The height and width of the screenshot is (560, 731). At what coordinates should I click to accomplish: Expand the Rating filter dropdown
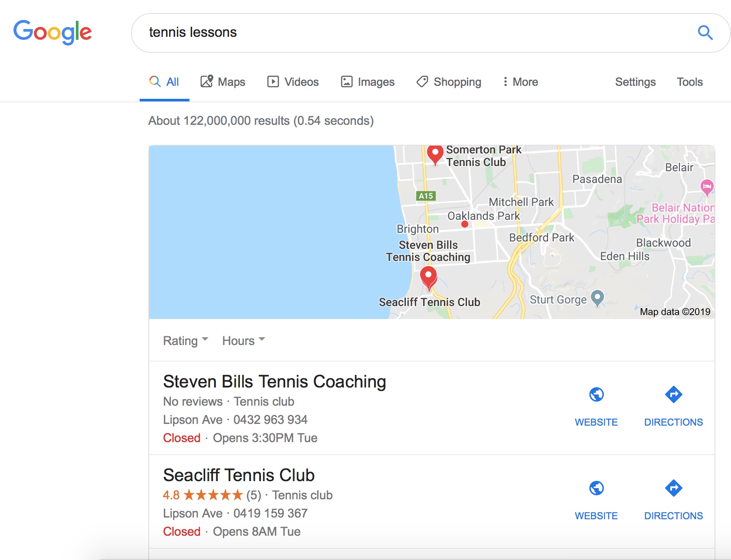pos(186,341)
